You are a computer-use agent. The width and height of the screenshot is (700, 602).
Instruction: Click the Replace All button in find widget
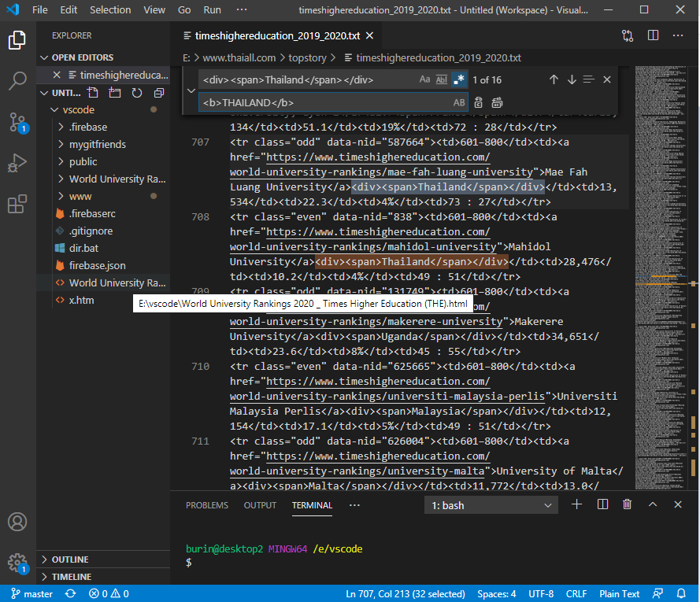497,102
